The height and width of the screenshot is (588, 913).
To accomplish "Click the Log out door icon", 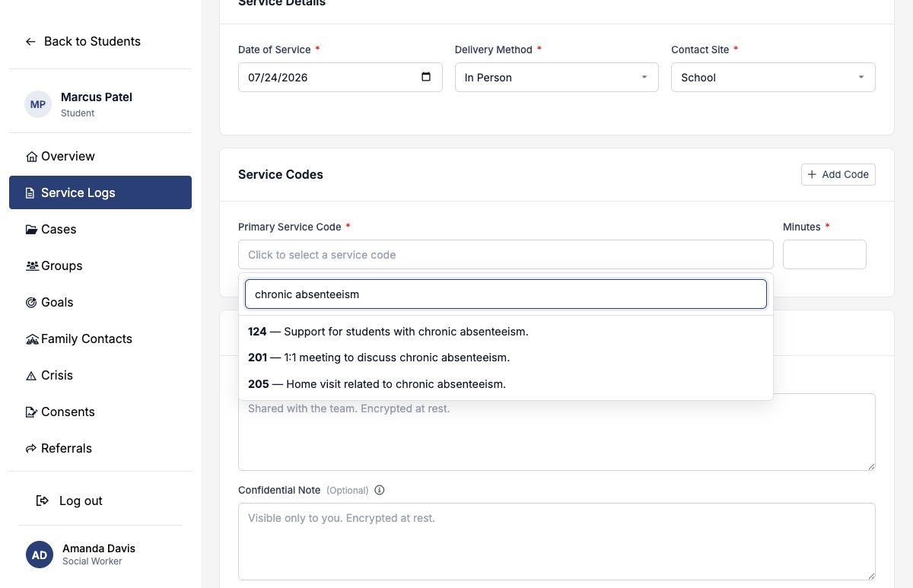I will pos(43,501).
